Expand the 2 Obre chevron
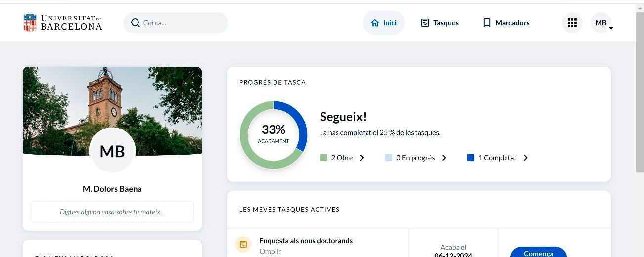This screenshot has height=257, width=644. pos(362,158)
